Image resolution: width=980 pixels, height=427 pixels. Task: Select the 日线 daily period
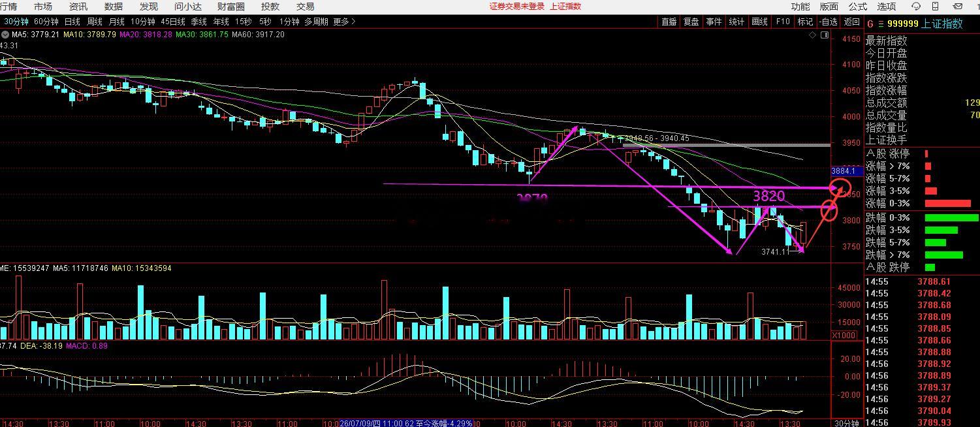point(72,22)
